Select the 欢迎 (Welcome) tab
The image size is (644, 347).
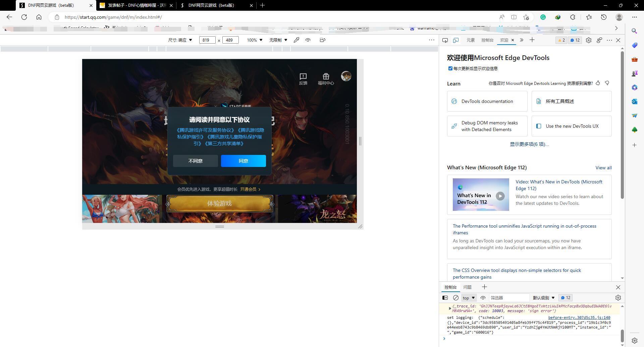[x=504, y=40]
